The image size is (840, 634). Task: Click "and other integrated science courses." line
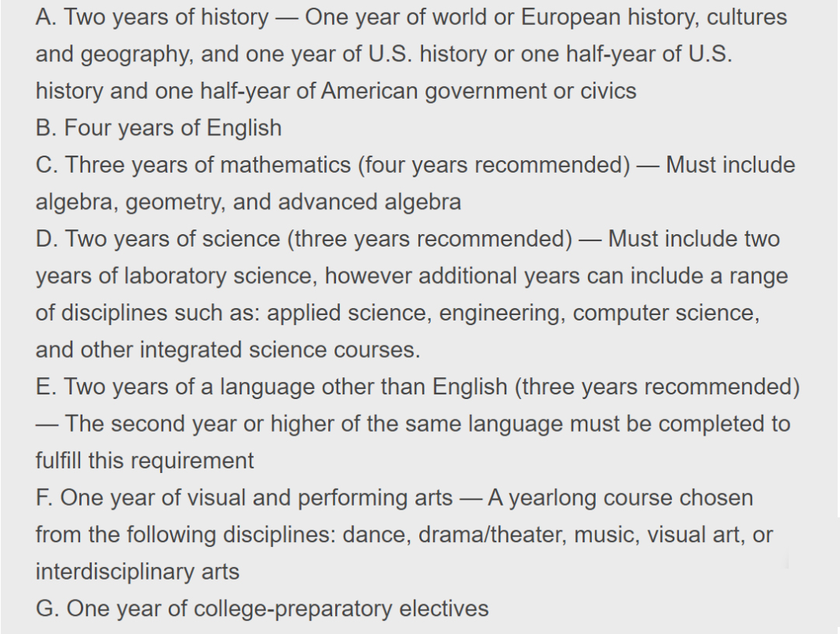tap(228, 350)
